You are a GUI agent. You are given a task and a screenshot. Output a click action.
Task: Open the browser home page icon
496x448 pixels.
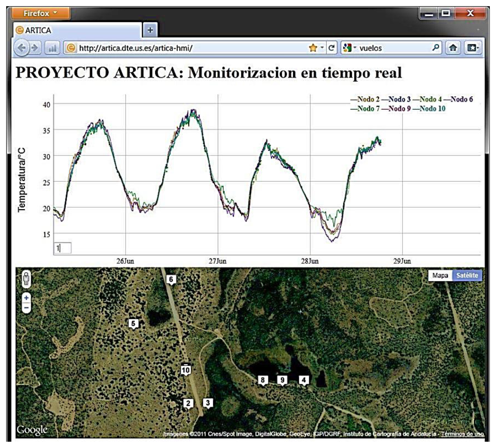click(x=453, y=48)
